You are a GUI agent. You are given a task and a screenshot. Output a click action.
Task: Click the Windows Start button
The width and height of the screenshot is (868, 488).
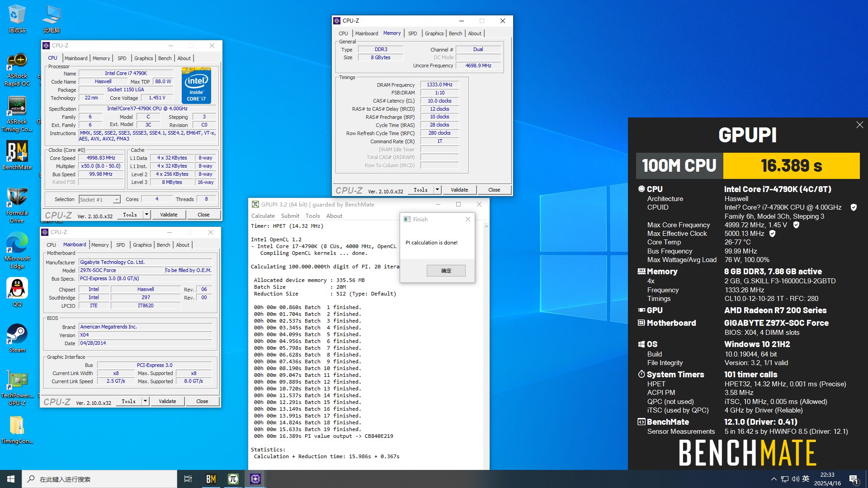pos(11,479)
